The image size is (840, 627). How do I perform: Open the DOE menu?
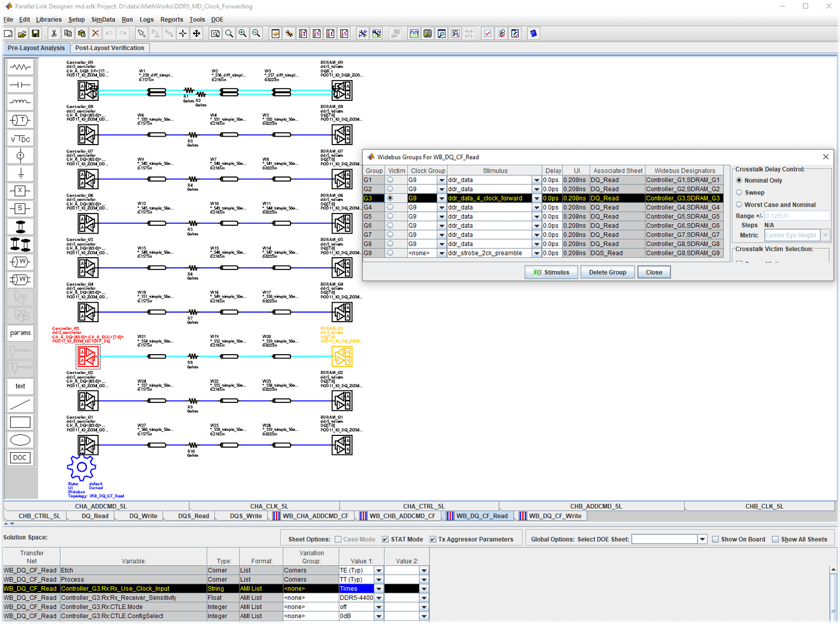[x=218, y=20]
